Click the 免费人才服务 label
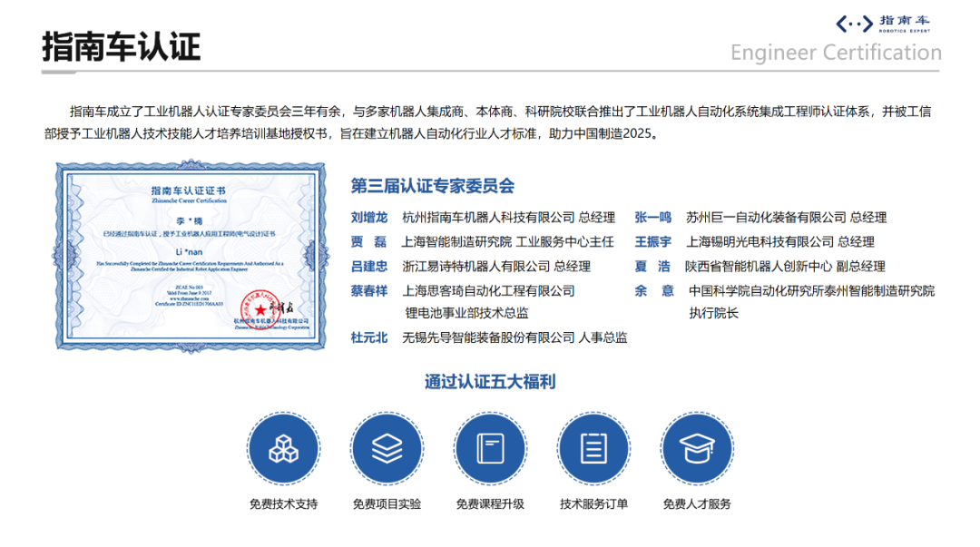Screen dimensions: 980x547 click(697, 503)
